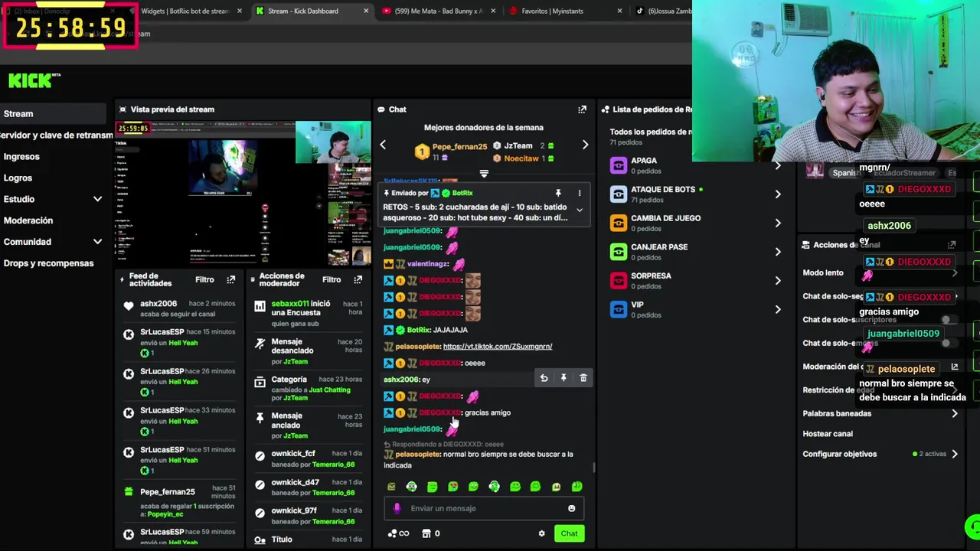Pop out the Acciones de canal panel

pyautogui.click(x=951, y=245)
